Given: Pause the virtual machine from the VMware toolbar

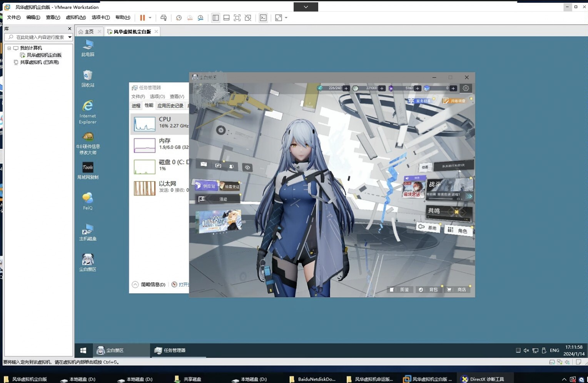Looking at the screenshot, I should (x=142, y=18).
